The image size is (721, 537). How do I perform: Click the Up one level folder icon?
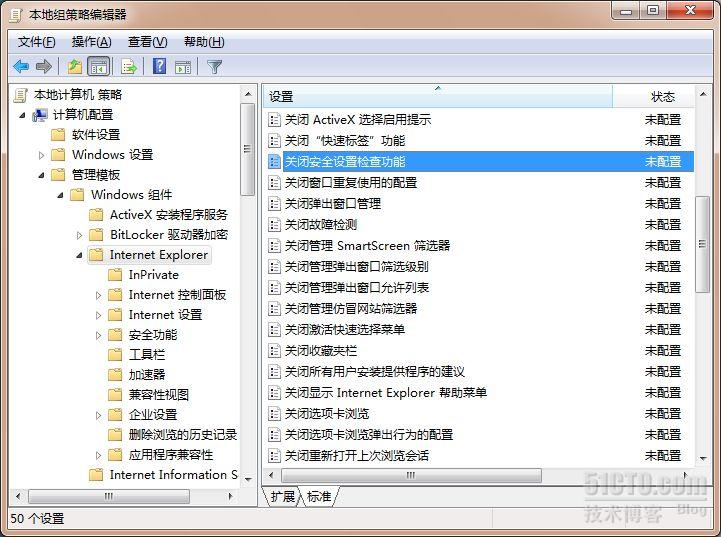(x=75, y=67)
